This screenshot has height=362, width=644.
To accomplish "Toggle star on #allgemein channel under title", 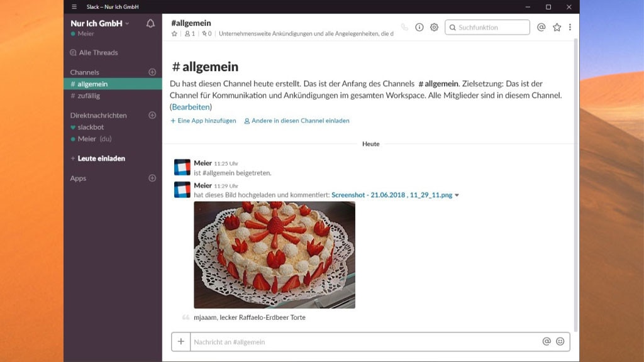I will pos(174,34).
